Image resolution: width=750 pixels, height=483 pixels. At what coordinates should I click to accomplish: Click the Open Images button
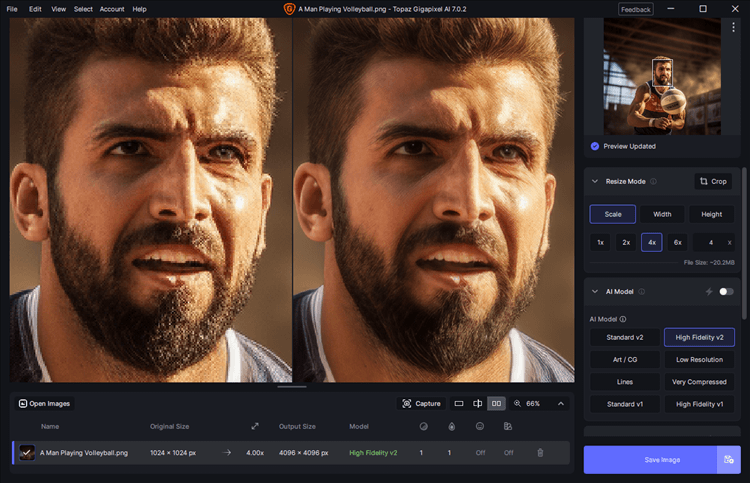coord(44,404)
